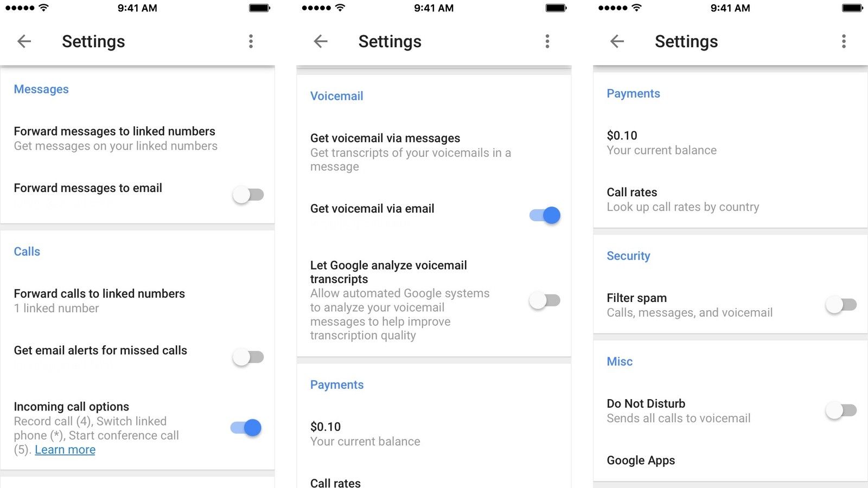Turn on email alerts for missed calls
Viewport: 868px width, 488px height.
pos(248,357)
